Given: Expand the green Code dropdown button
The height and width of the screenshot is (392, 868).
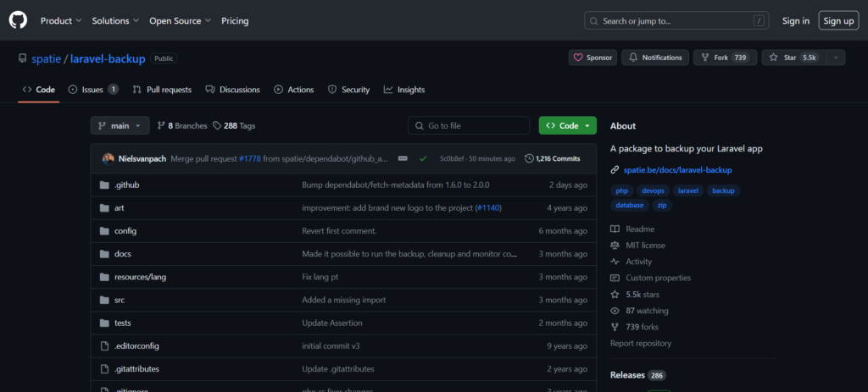Looking at the screenshot, I should tap(567, 125).
